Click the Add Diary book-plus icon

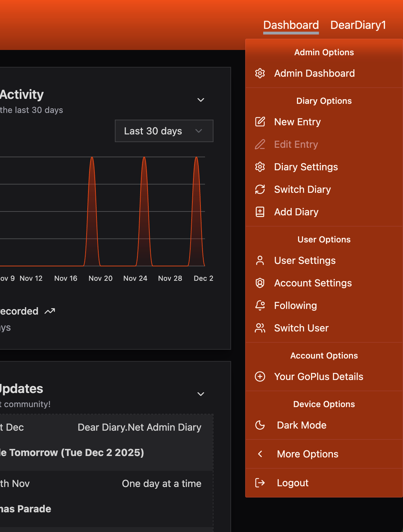[260, 212]
